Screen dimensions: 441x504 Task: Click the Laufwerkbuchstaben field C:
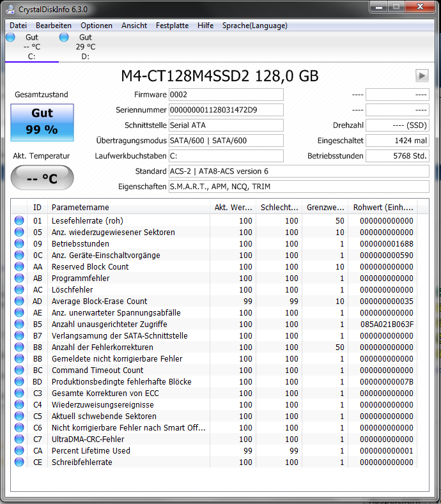tap(226, 156)
